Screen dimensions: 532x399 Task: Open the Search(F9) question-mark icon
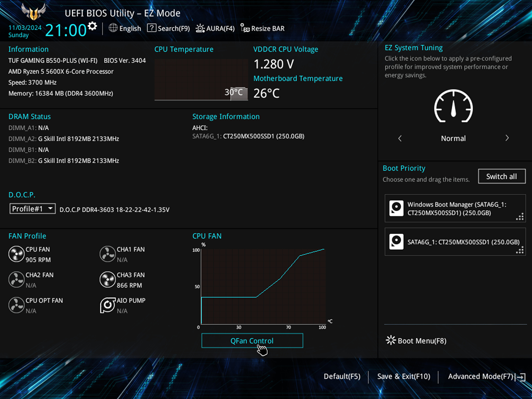tap(152, 28)
